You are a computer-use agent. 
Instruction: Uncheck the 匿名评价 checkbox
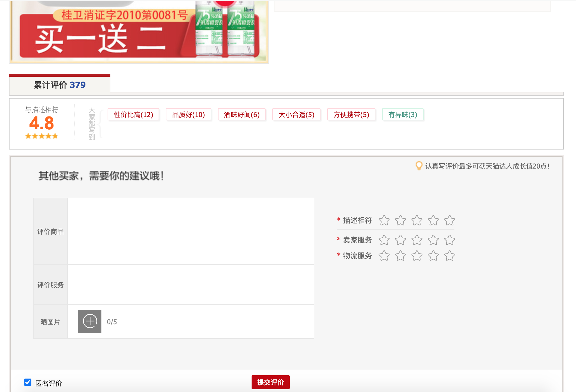[28, 382]
